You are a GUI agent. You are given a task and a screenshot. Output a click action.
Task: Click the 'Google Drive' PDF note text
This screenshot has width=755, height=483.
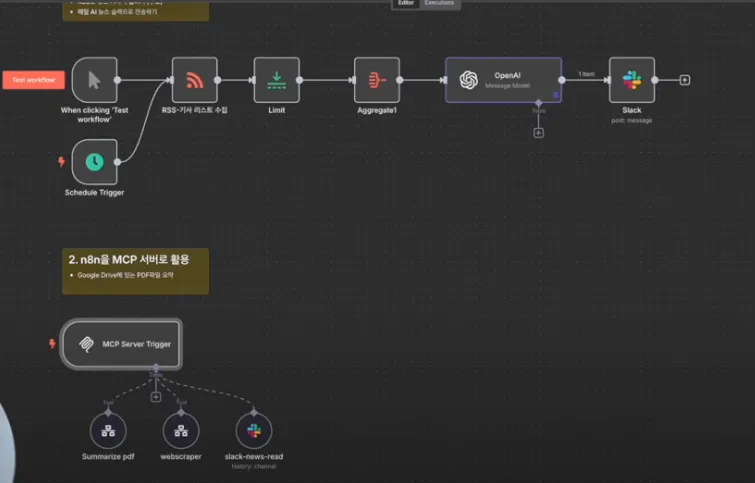pyautogui.click(x=125, y=275)
